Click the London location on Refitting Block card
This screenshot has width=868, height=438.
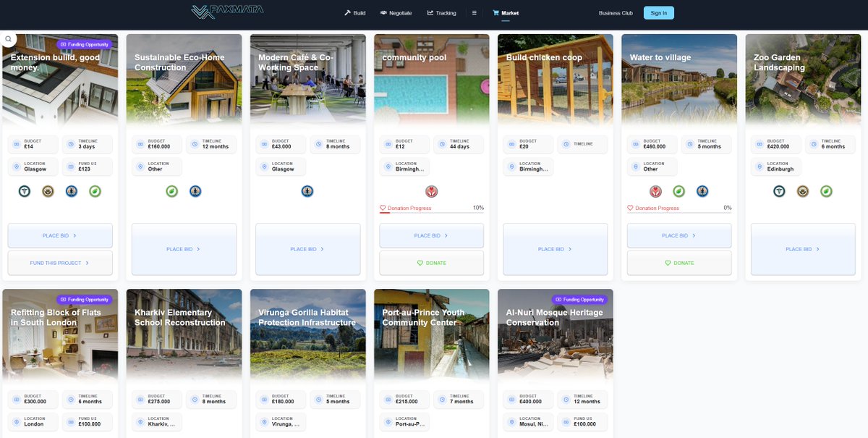coord(34,424)
